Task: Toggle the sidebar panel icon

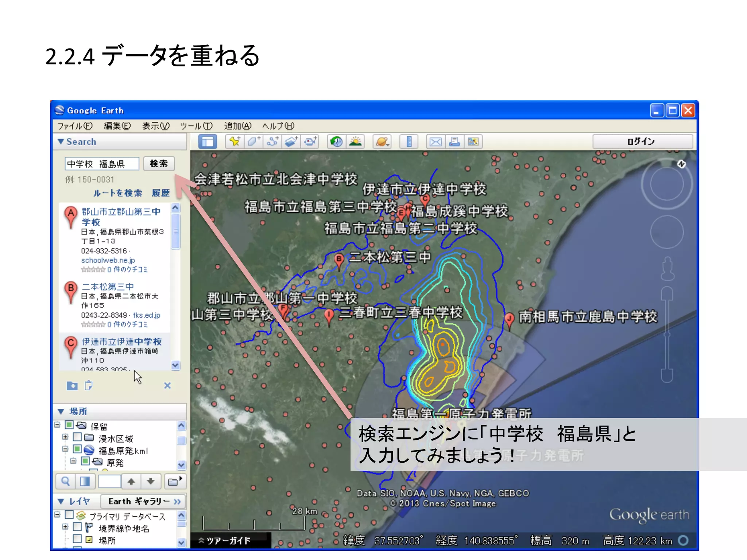Action: click(x=208, y=141)
